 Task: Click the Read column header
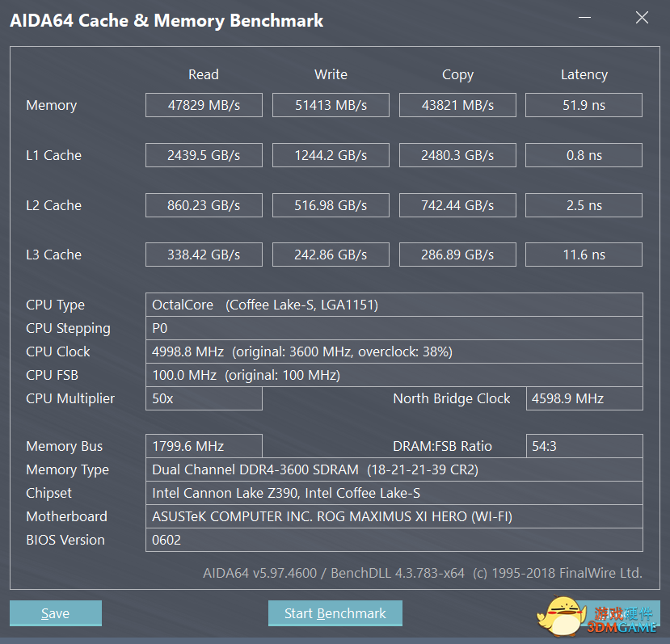204,74
